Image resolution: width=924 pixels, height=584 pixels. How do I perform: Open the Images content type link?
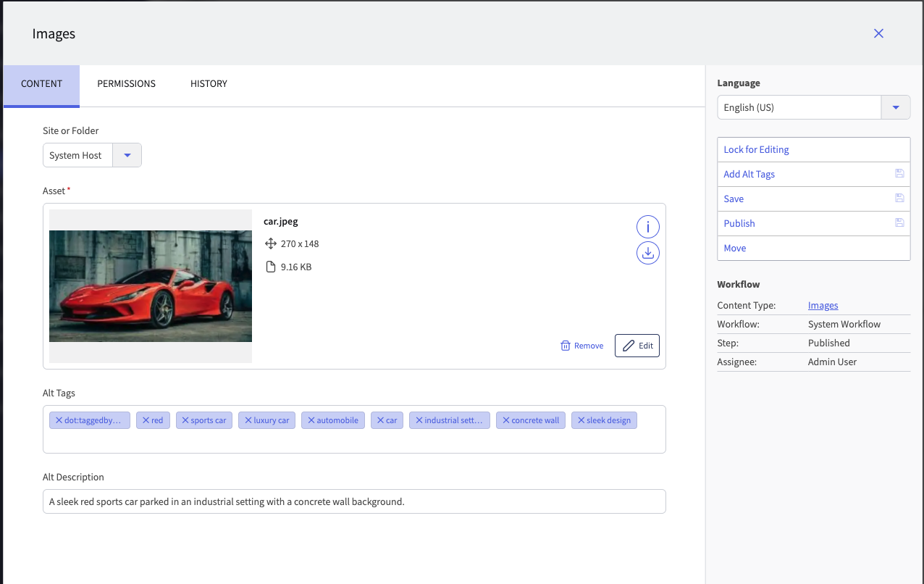coord(823,306)
